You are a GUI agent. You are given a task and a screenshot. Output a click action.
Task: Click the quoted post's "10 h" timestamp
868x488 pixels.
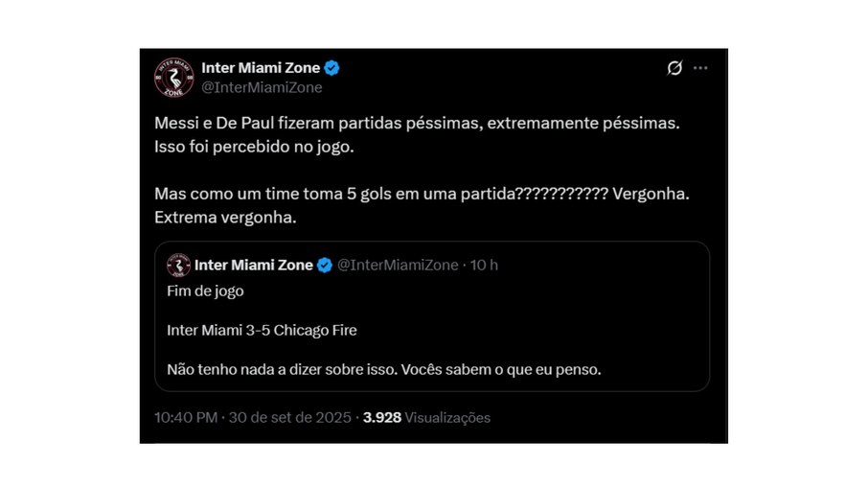tap(484, 266)
